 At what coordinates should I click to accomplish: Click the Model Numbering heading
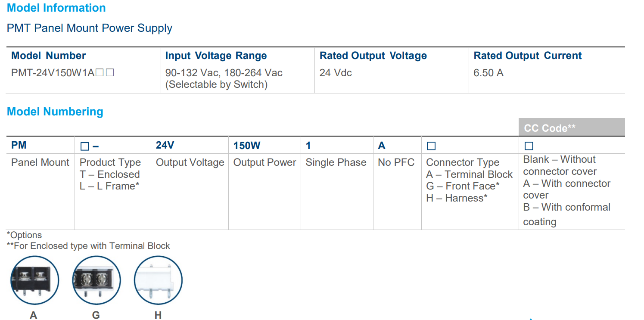[x=55, y=112]
